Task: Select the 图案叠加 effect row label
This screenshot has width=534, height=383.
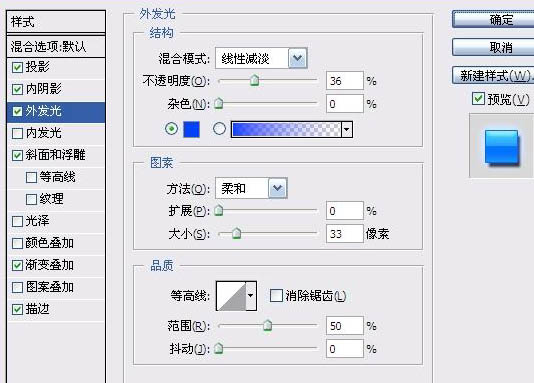Action: (x=50, y=287)
